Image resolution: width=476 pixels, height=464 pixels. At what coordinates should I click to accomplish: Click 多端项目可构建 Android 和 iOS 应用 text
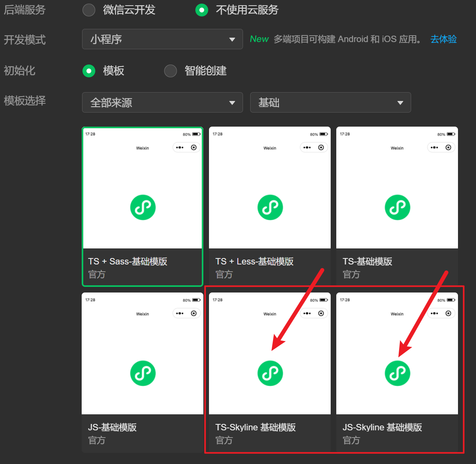click(347, 39)
